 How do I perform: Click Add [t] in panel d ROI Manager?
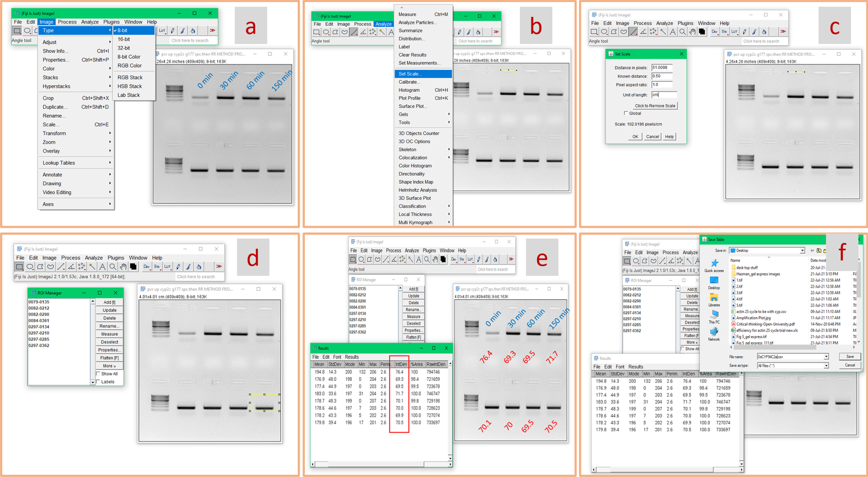(109, 302)
